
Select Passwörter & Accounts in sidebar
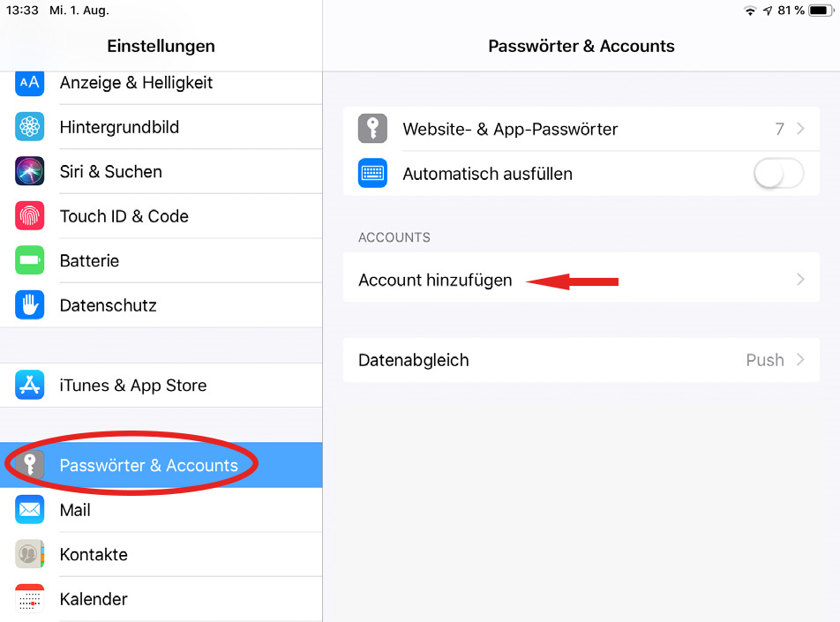click(x=148, y=465)
